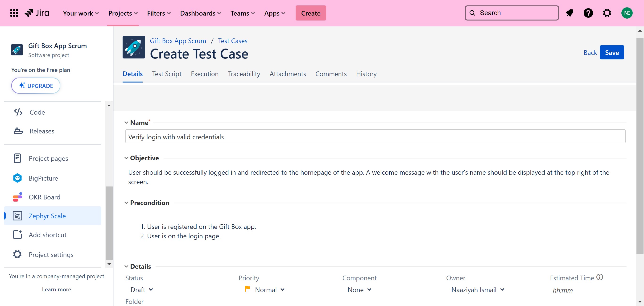The height and width of the screenshot is (306, 644).
Task: Click the NI user avatar
Action: (627, 13)
